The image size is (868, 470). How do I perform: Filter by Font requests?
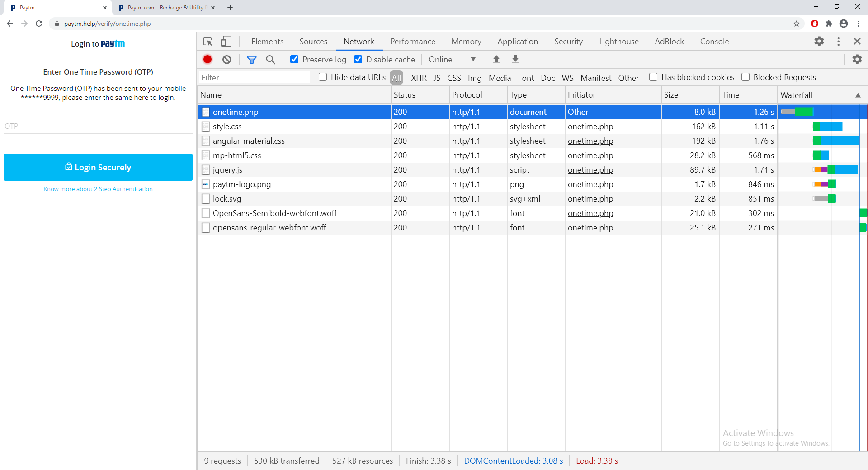[x=526, y=78]
